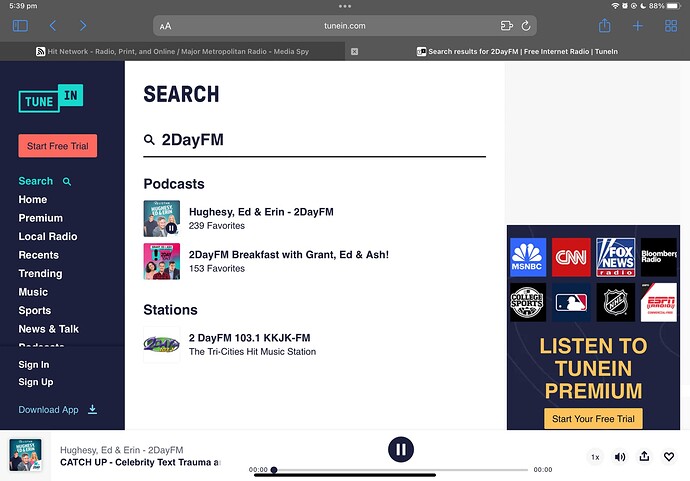690x481 pixels.
Task: Click the 2DayFM search input field
Action: (315, 140)
